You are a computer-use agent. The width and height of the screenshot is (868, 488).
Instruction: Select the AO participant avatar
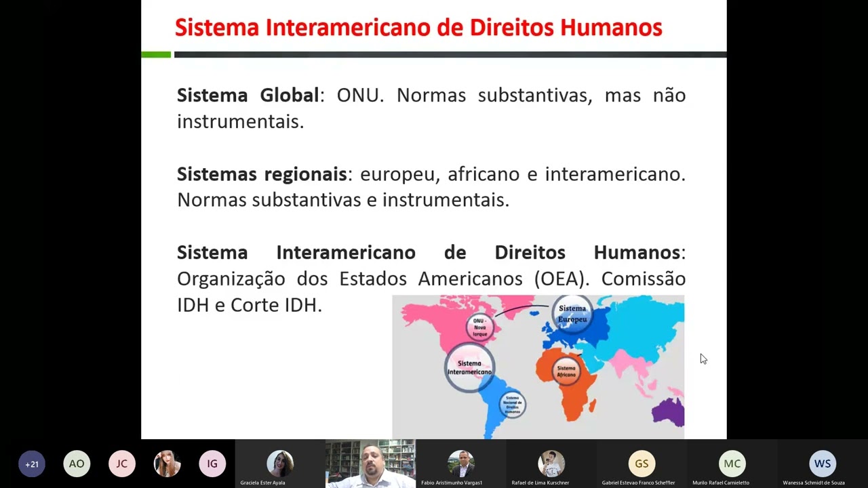(77, 464)
